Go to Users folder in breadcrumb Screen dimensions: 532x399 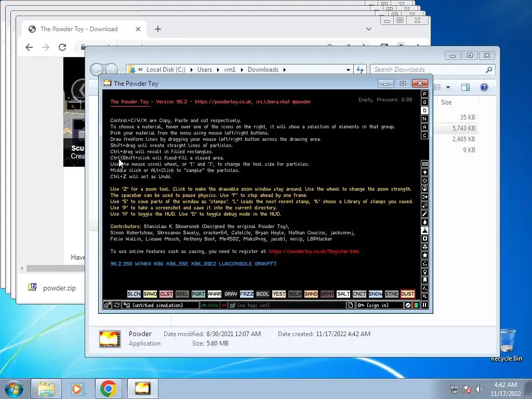205,70
